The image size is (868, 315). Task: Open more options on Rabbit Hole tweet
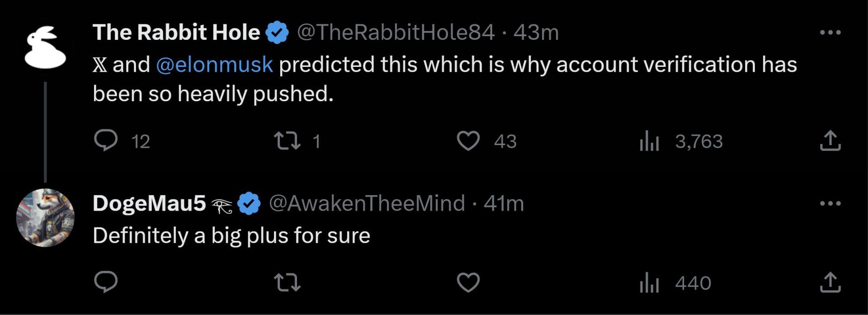click(x=830, y=33)
